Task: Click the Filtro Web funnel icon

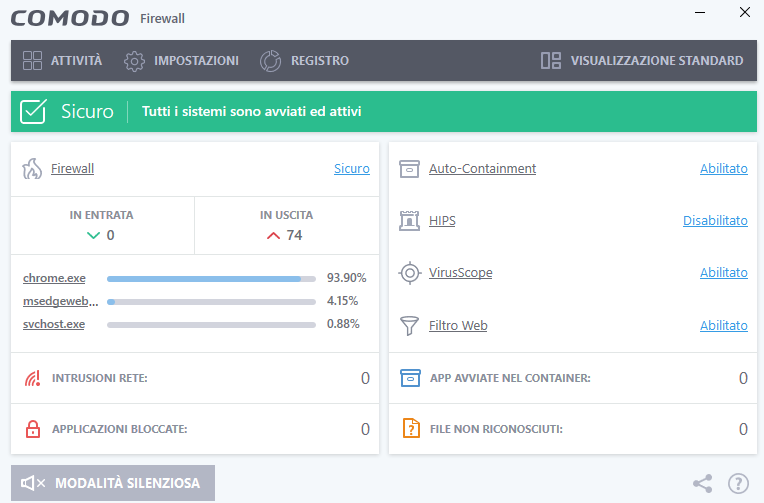Action: [409, 325]
